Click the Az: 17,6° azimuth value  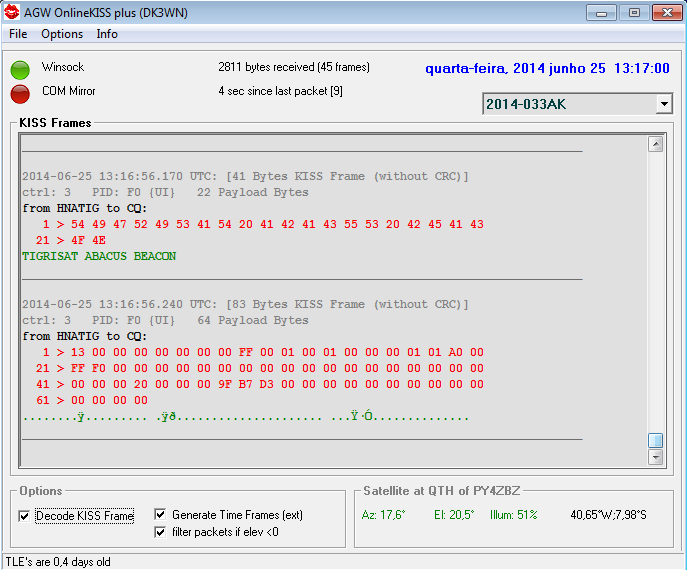[x=383, y=514]
